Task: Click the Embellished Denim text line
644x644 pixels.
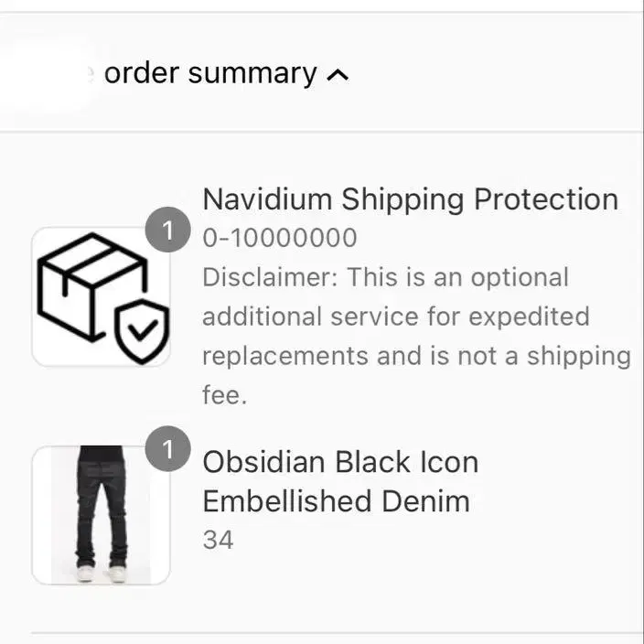Action: [x=336, y=501]
